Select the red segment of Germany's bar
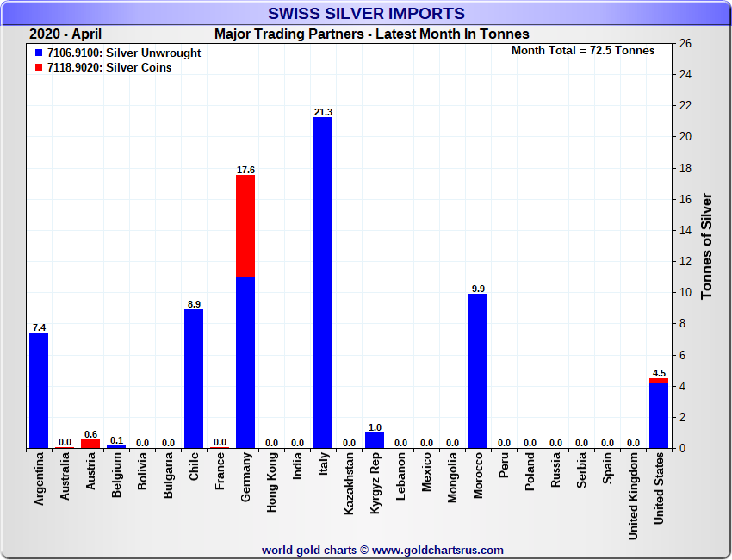The height and width of the screenshot is (560, 732). pyautogui.click(x=245, y=226)
